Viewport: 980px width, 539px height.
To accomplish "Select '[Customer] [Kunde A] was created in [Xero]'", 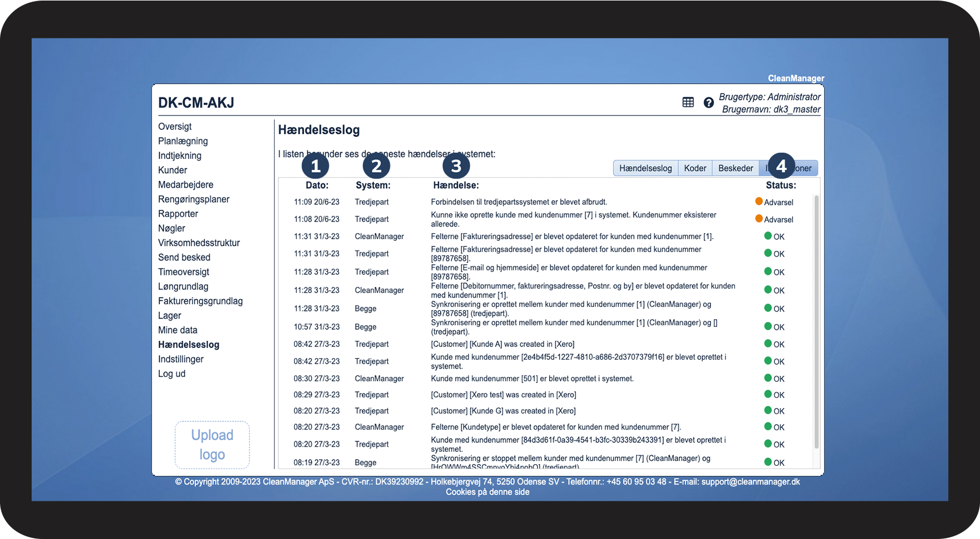I will tap(502, 344).
